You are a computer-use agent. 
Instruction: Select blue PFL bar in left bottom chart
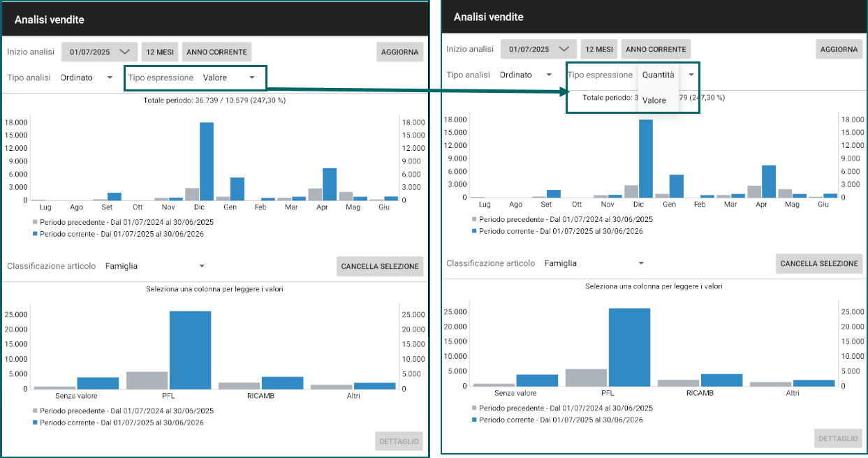click(190, 350)
